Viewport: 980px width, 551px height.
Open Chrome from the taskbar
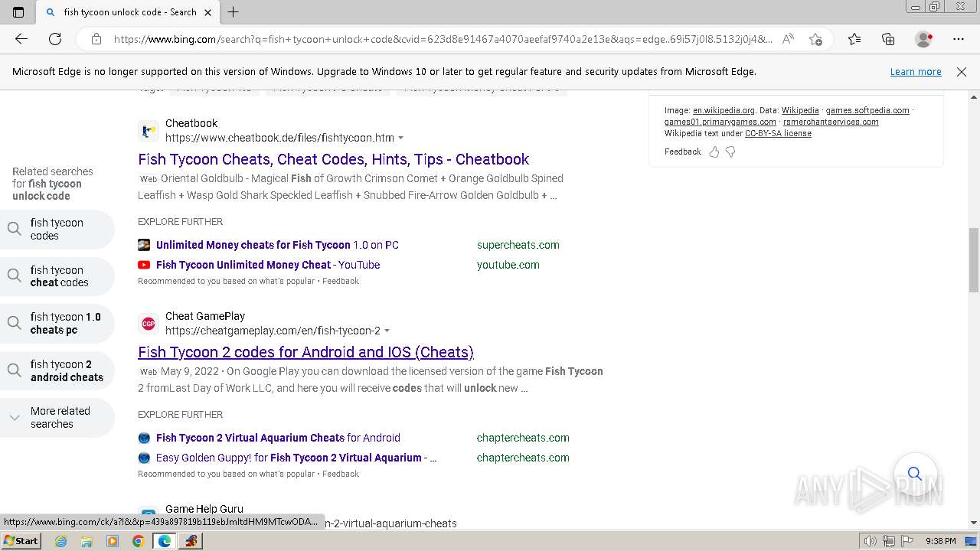click(138, 541)
